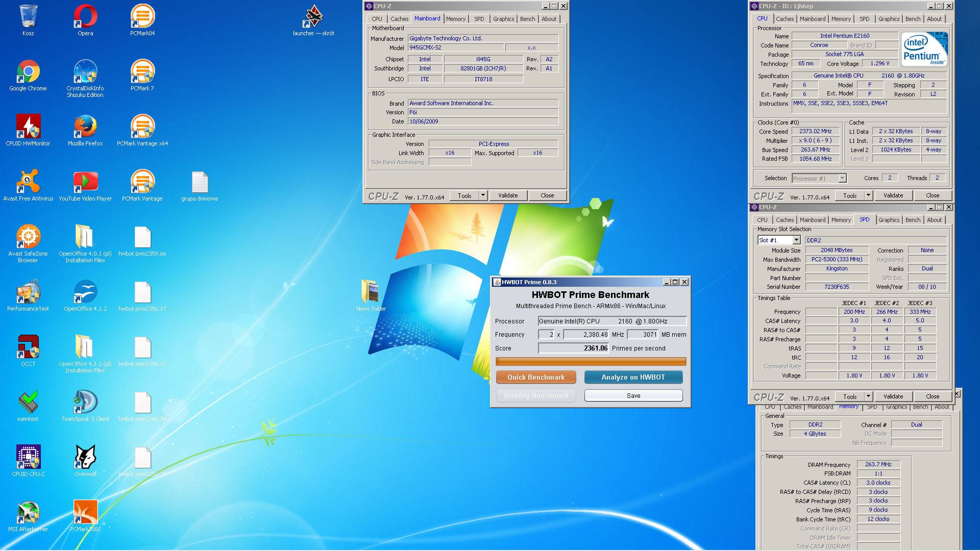The height and width of the screenshot is (551, 980).
Task: Switch to Caches tab in CPU-Z ID 1jh6ep window
Action: tap(785, 19)
